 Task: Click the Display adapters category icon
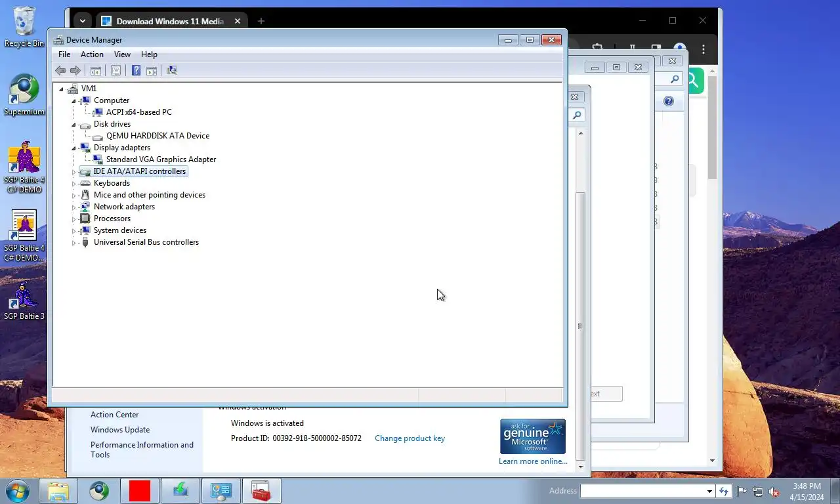click(x=85, y=148)
